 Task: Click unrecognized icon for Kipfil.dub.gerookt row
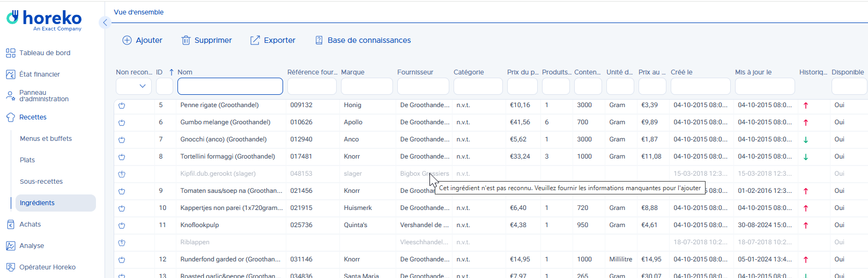point(122,174)
